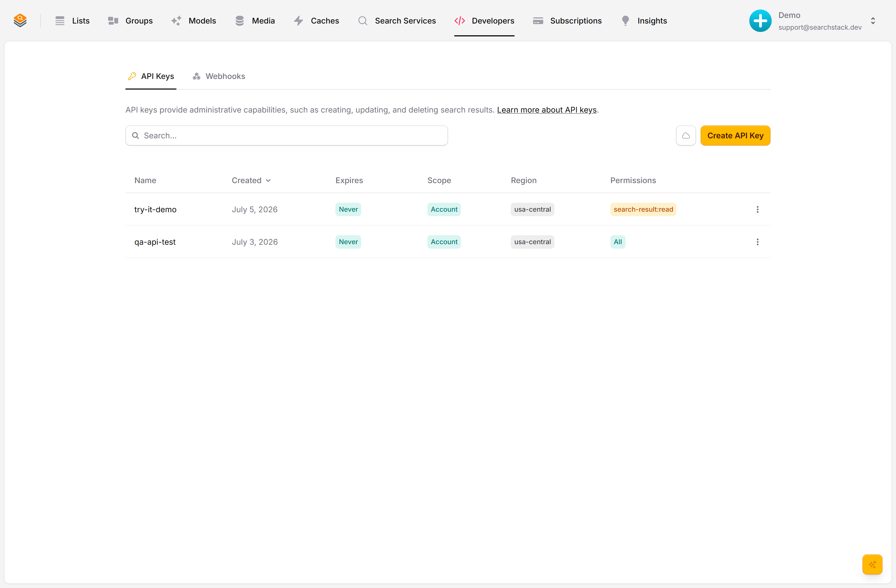
Task: Click the search-result:read permission badge
Action: [x=643, y=209]
